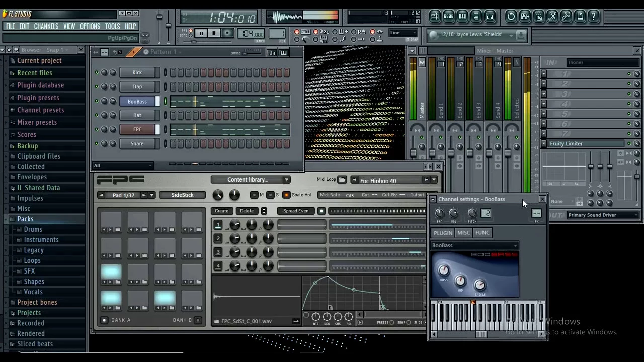Open the piano roll toolbar icon

click(462, 16)
